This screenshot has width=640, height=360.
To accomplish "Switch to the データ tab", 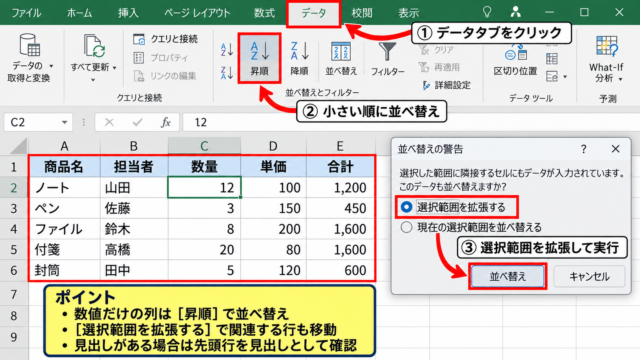I will tap(313, 13).
